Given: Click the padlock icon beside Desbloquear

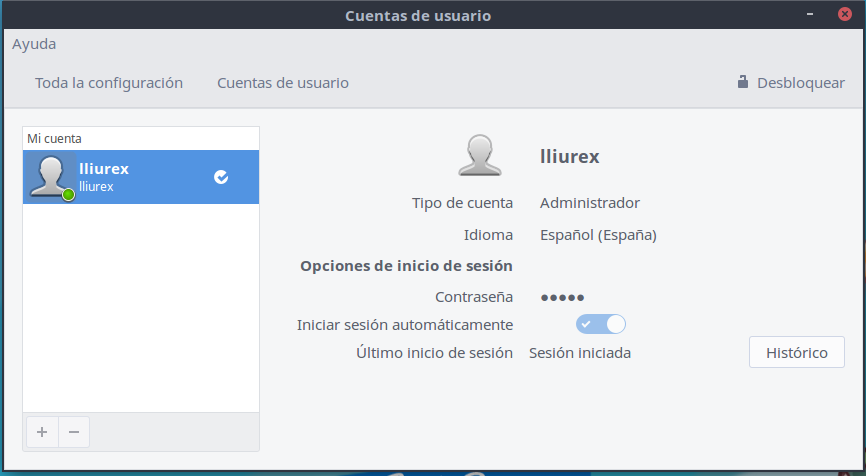Looking at the screenshot, I should [x=743, y=83].
